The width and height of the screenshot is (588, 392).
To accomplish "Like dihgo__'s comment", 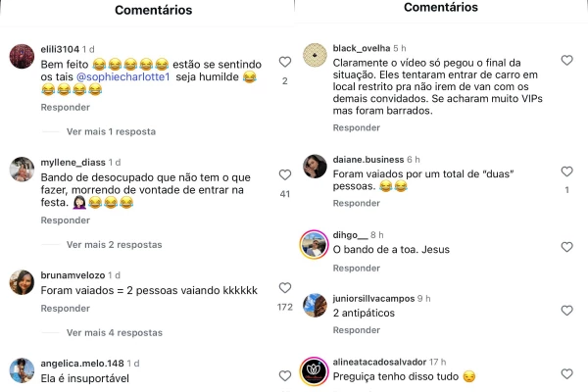I will [x=567, y=247].
